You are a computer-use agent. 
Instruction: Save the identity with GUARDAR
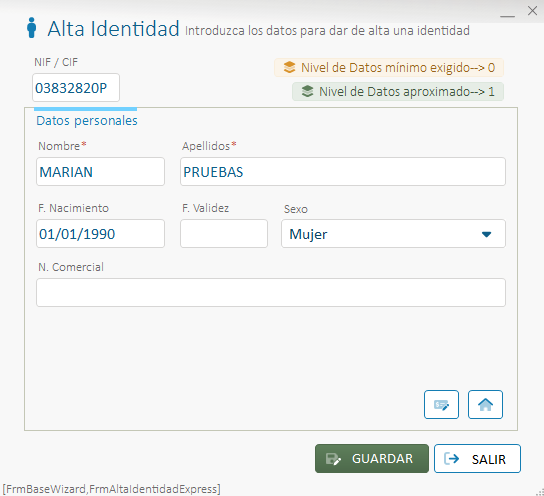tap(372, 459)
